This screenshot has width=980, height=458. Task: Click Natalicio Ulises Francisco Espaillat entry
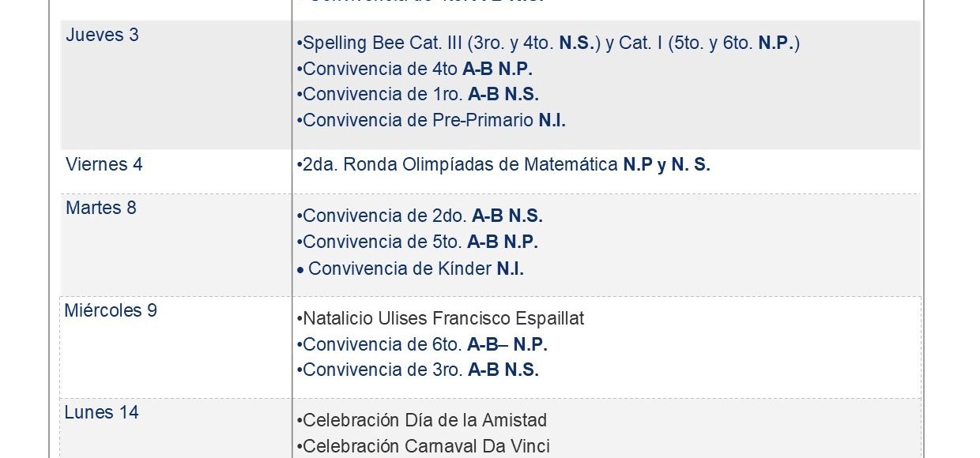(440, 318)
